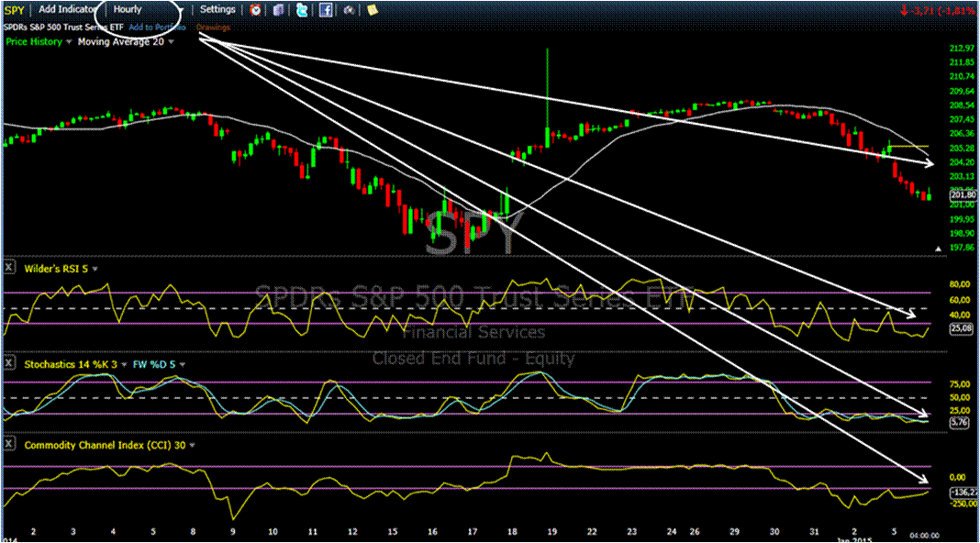Click the Price History label
Image resolution: width=980 pixels, height=543 pixels.
click(x=34, y=42)
